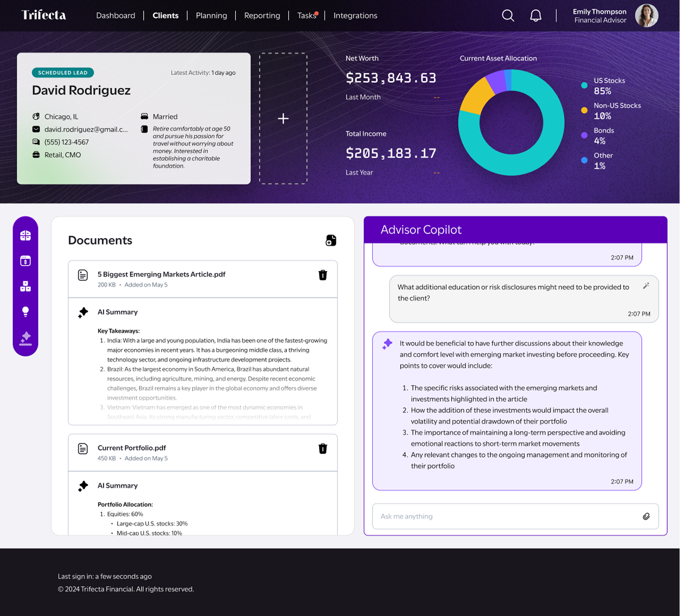Open Emily Thompson's profile photo

(x=647, y=16)
